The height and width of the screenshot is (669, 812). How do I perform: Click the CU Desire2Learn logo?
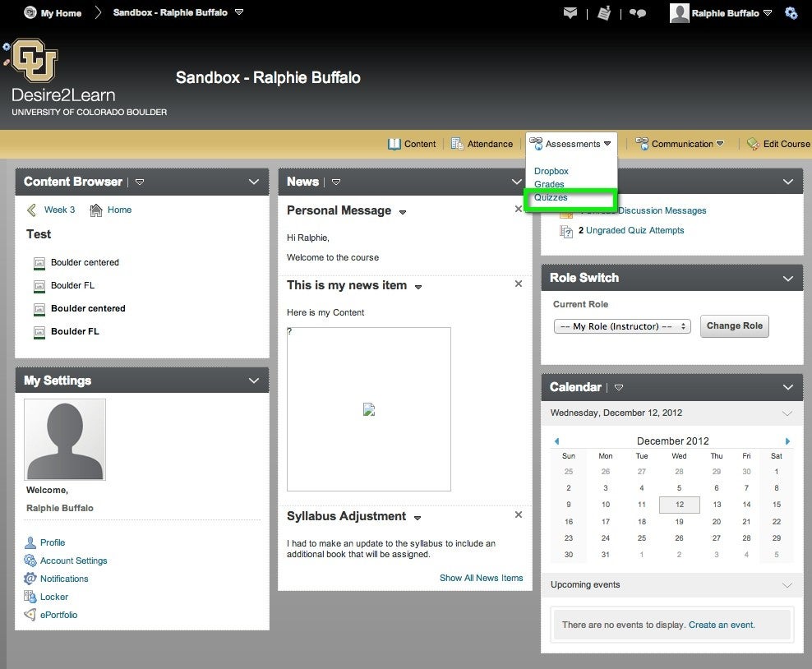click(35, 60)
